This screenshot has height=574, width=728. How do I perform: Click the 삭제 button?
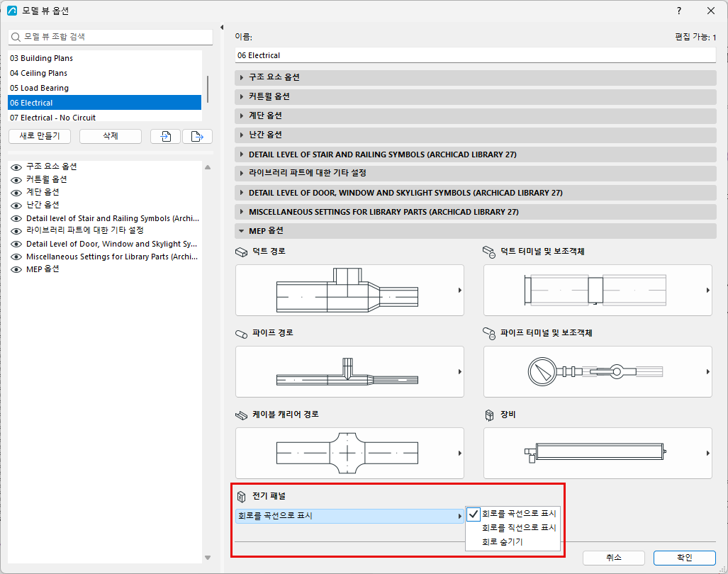[111, 137]
